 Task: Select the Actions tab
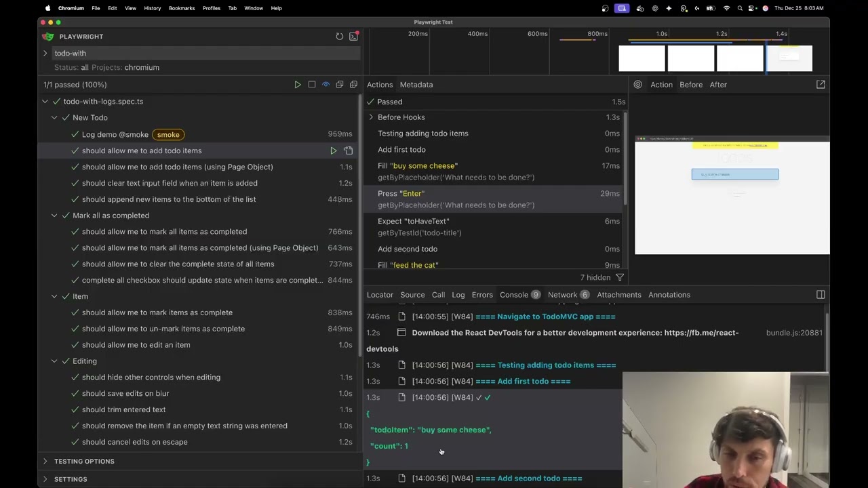380,85
